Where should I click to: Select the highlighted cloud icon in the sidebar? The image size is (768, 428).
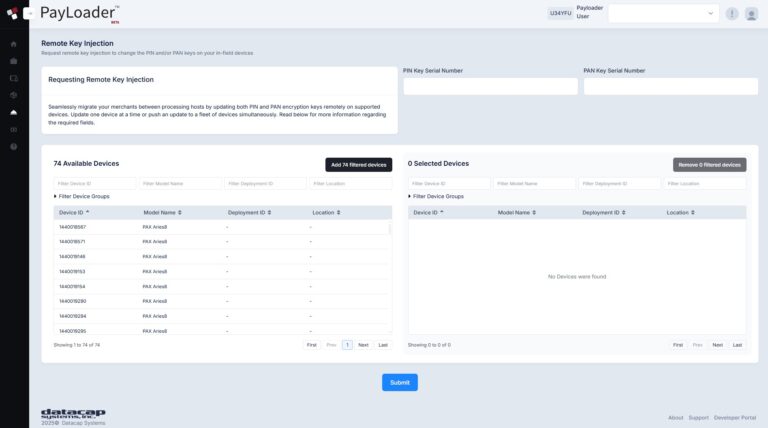coord(14,113)
